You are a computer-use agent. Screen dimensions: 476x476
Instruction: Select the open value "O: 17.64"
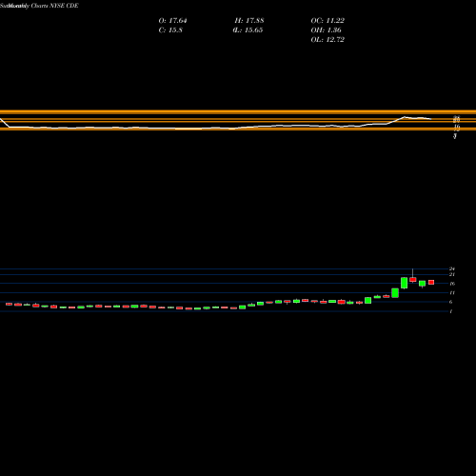[172, 21]
